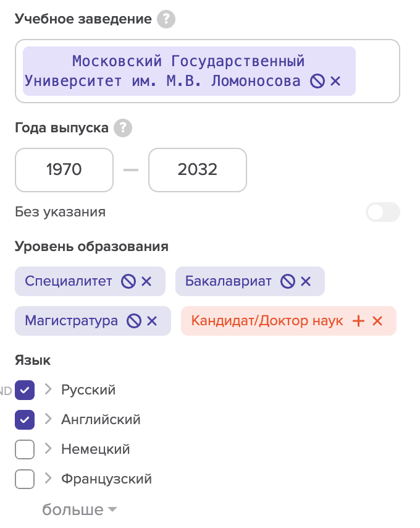Remove the Специалитет tag
The image size is (420, 528).
[146, 281]
